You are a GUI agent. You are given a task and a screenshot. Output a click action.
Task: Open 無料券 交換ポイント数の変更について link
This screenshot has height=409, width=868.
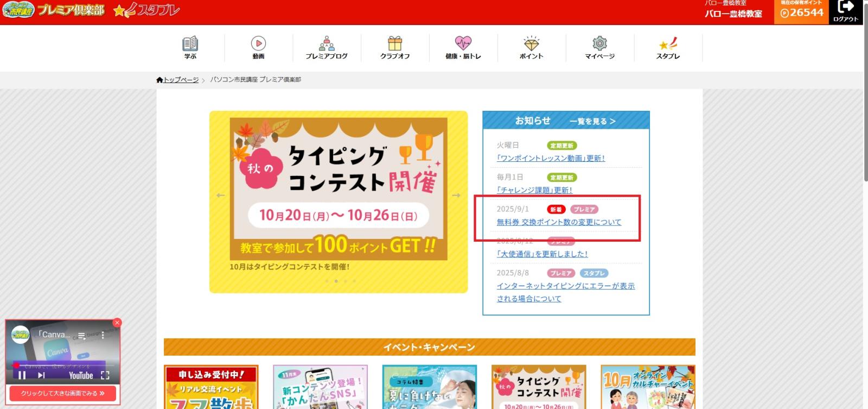tap(559, 222)
